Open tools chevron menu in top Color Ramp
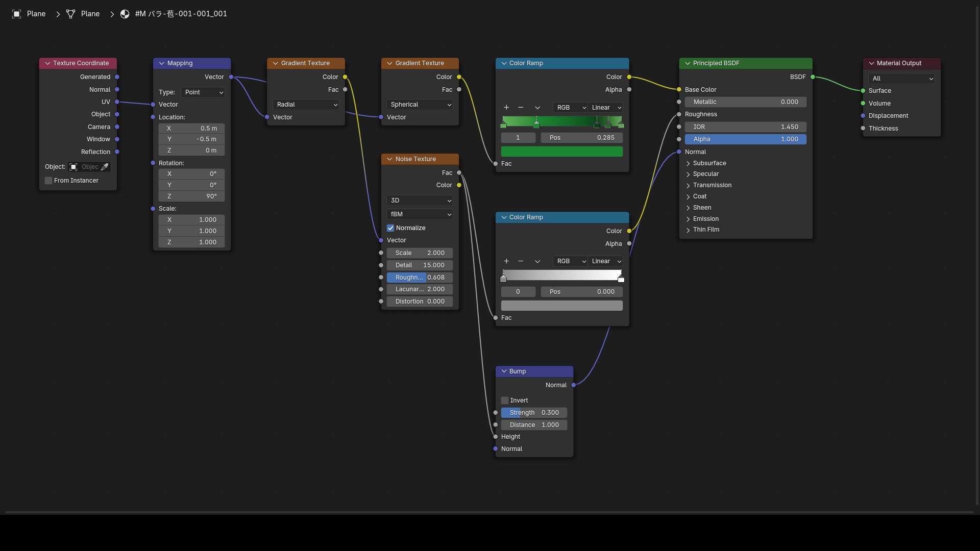 click(537, 108)
